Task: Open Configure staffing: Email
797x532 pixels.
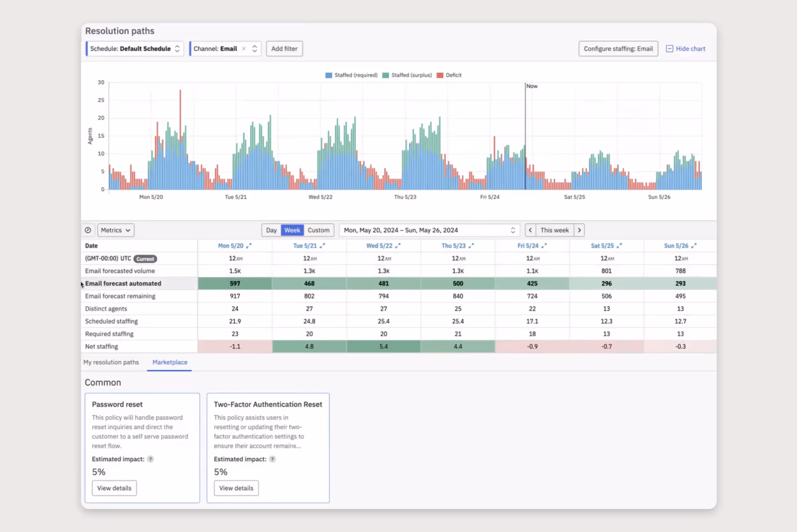Action: click(618, 48)
